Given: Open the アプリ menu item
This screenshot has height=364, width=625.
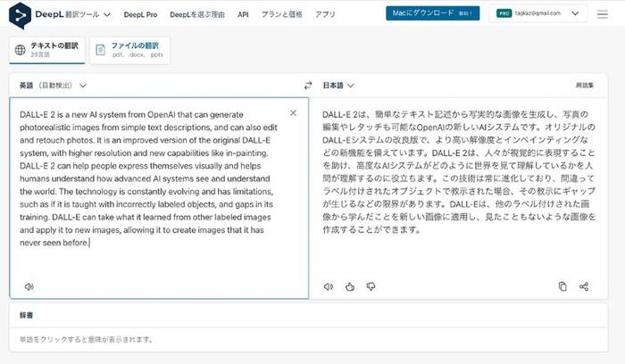Looking at the screenshot, I should (325, 15).
